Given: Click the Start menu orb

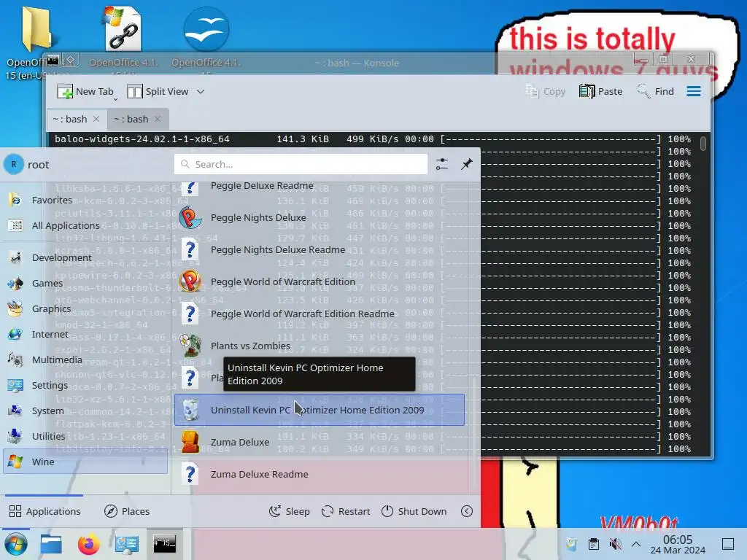Looking at the screenshot, I should tap(16, 544).
